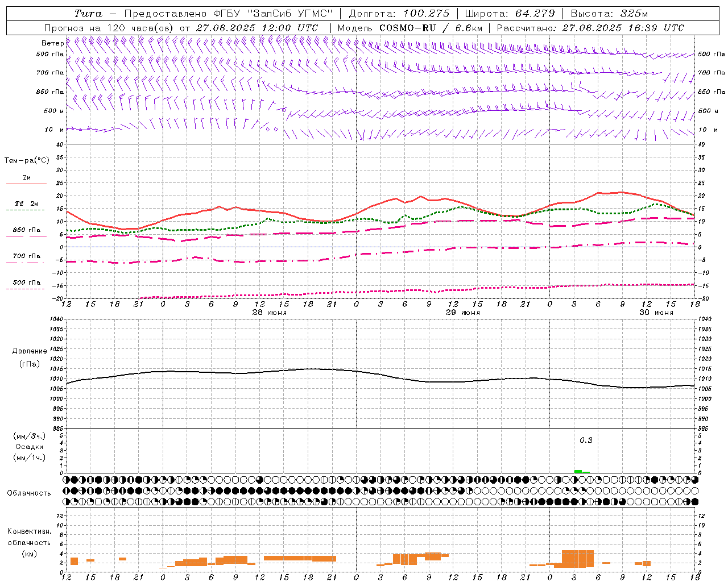Click "Рассчитано: 27.06.2025 16:39 UTC" text
728x582 pixels.
point(590,28)
